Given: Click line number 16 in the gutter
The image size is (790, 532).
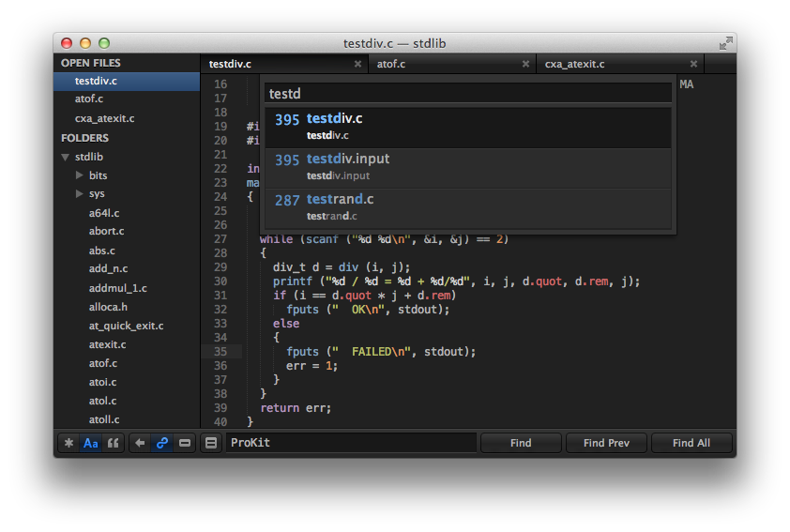Looking at the screenshot, I should [x=220, y=84].
